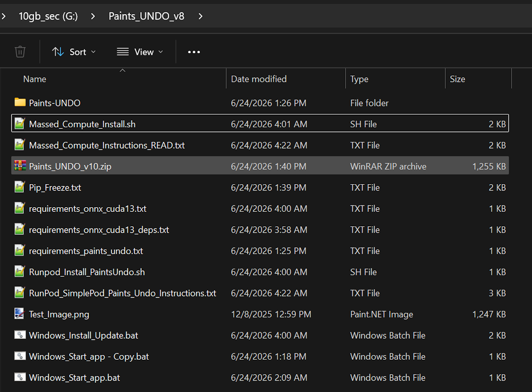Click the Massed_Compute_Install.sh file icon
Viewport: 532px width, 392px height.
pyautogui.click(x=20, y=123)
